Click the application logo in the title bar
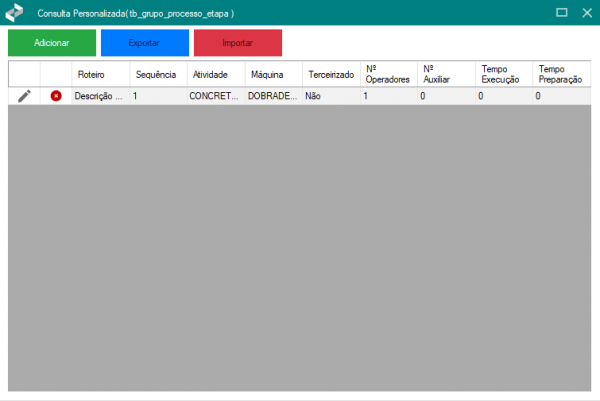This screenshot has width=600, height=401. (15, 13)
